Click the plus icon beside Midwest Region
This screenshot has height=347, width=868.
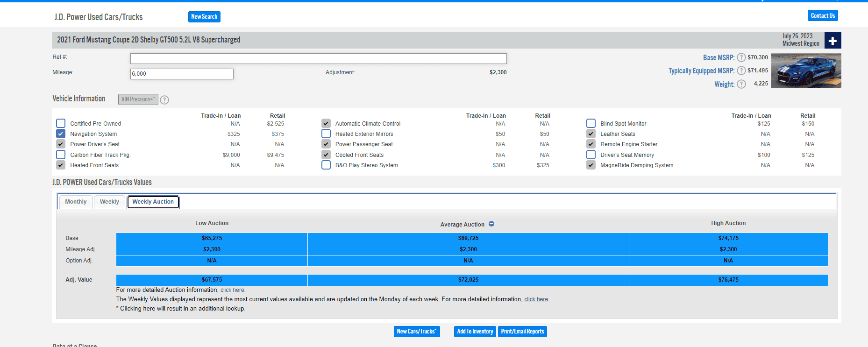point(832,40)
